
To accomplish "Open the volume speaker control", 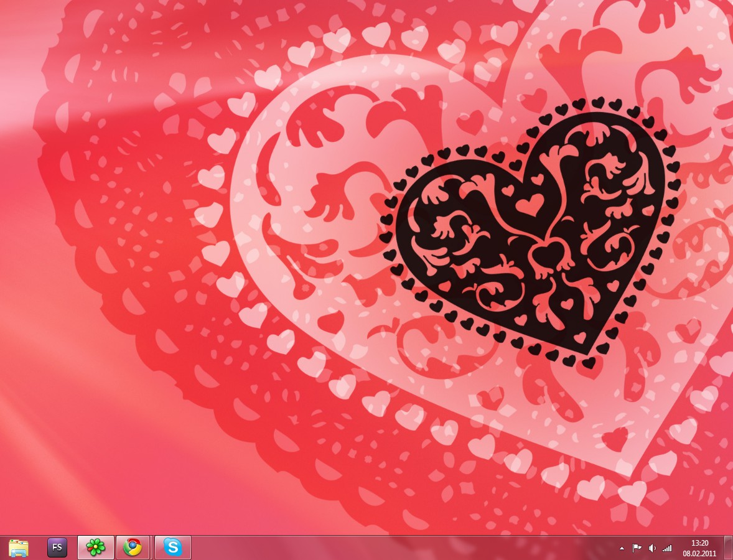I will coord(652,548).
